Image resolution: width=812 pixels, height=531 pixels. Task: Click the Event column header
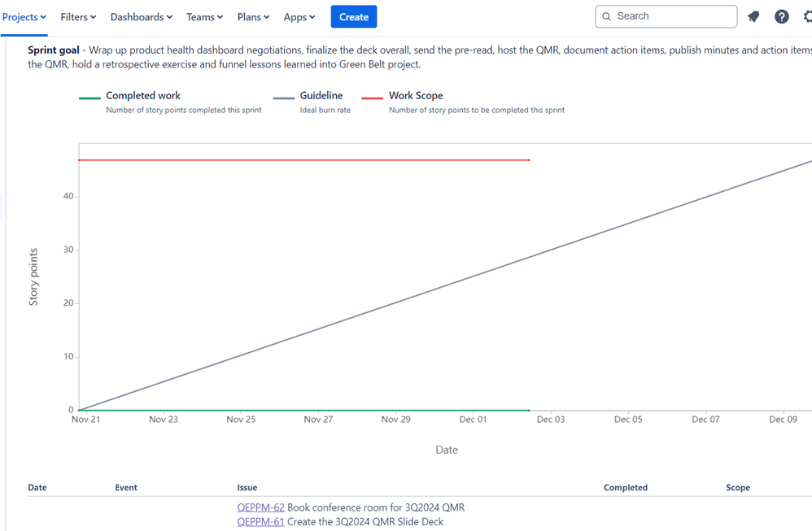tap(126, 488)
